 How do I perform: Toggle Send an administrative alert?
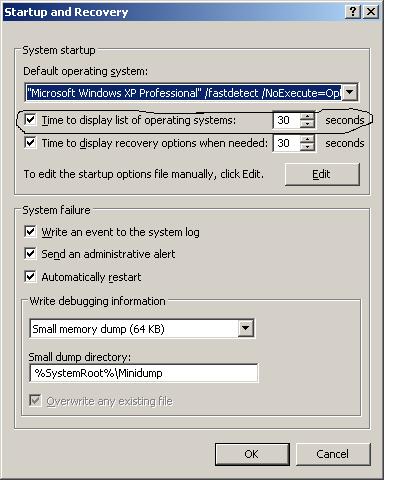click(30, 254)
